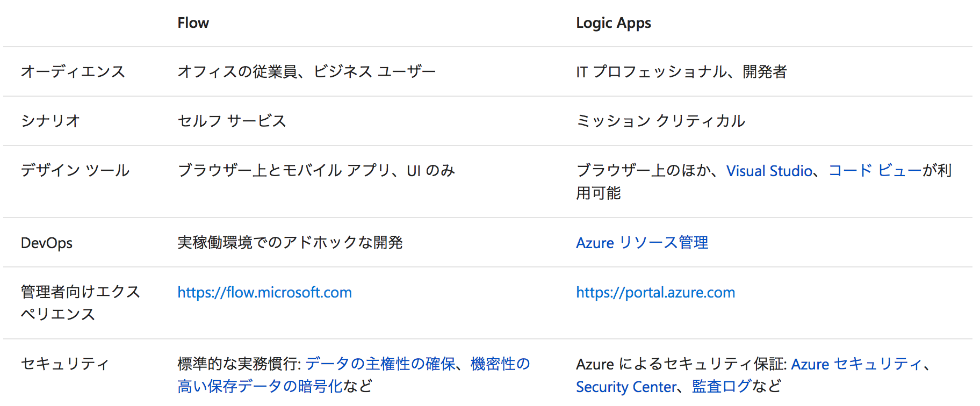Screen dimensions: 980x406
Task: Select the text 実稼働環境でのアドホックな開発
Action: tap(290, 243)
